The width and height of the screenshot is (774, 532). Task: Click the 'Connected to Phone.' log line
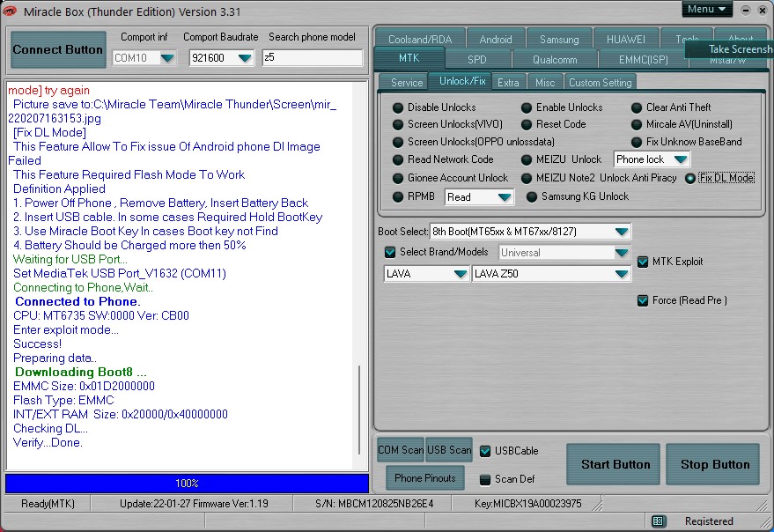coord(77,302)
